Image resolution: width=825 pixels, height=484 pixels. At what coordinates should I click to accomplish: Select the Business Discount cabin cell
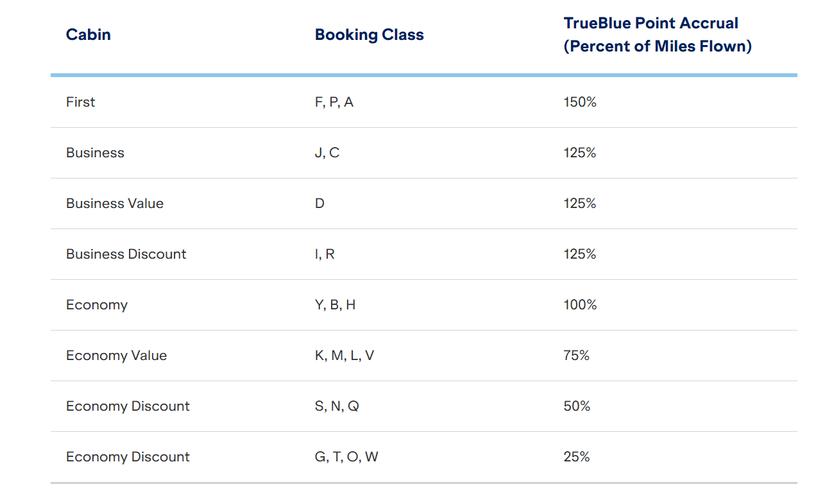click(x=126, y=254)
